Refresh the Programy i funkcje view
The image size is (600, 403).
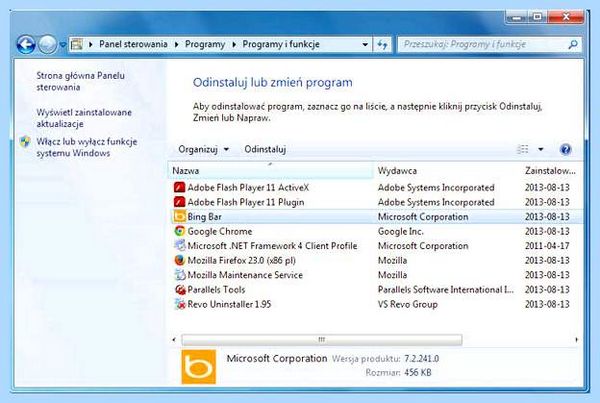382,44
